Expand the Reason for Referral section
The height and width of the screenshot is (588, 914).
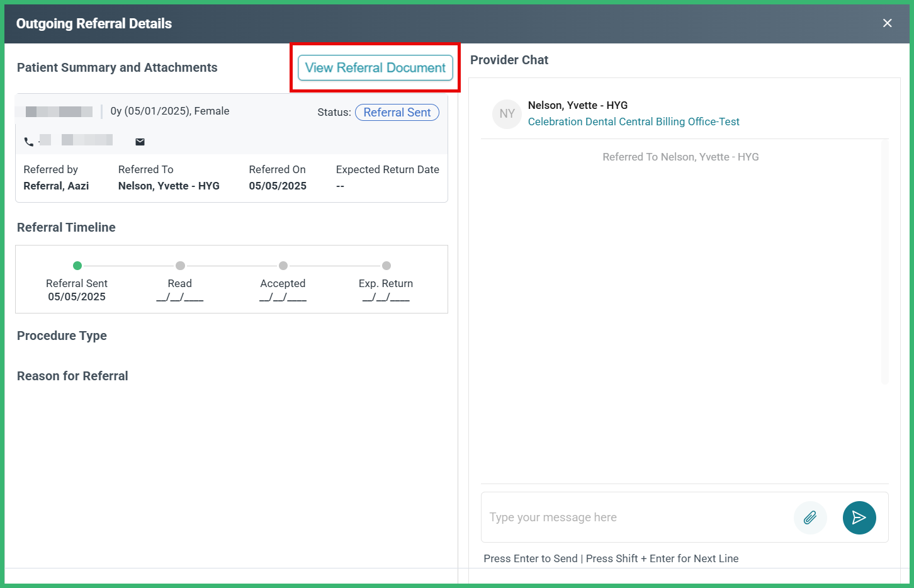72,376
